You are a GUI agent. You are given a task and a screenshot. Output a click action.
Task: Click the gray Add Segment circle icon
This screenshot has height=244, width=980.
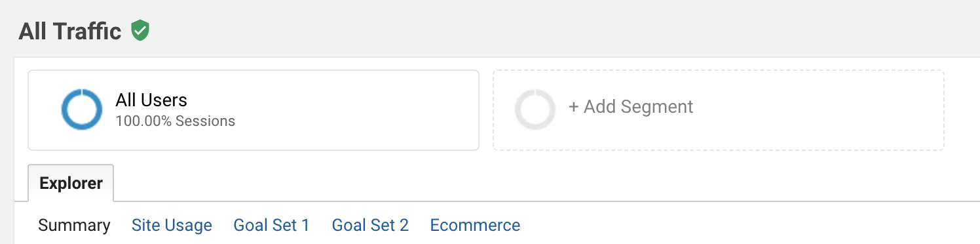pyautogui.click(x=535, y=110)
